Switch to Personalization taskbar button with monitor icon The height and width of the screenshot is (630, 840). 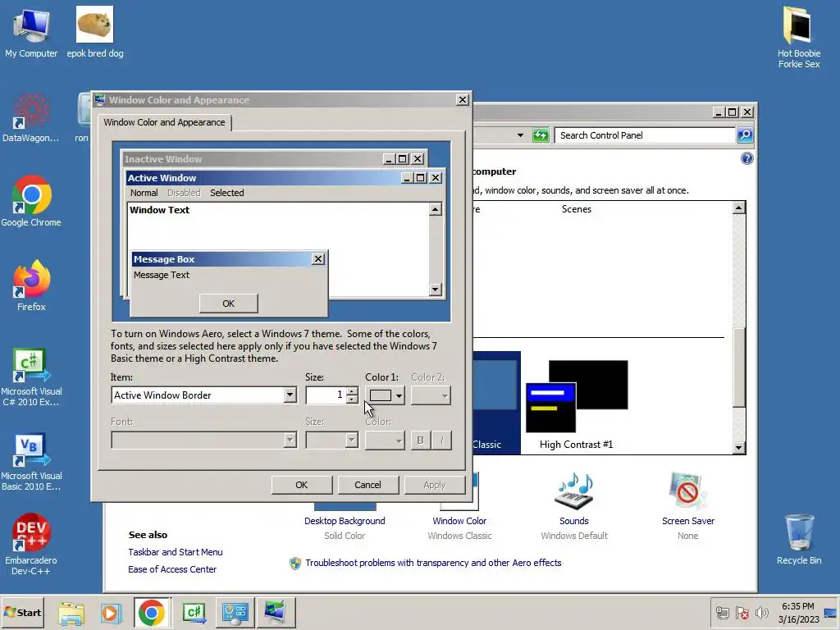tap(276, 612)
